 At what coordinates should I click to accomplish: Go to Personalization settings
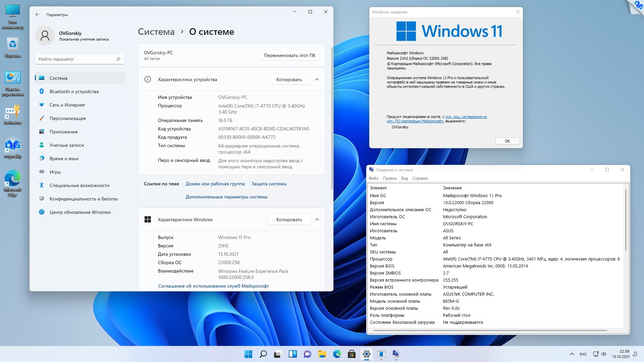(x=67, y=118)
